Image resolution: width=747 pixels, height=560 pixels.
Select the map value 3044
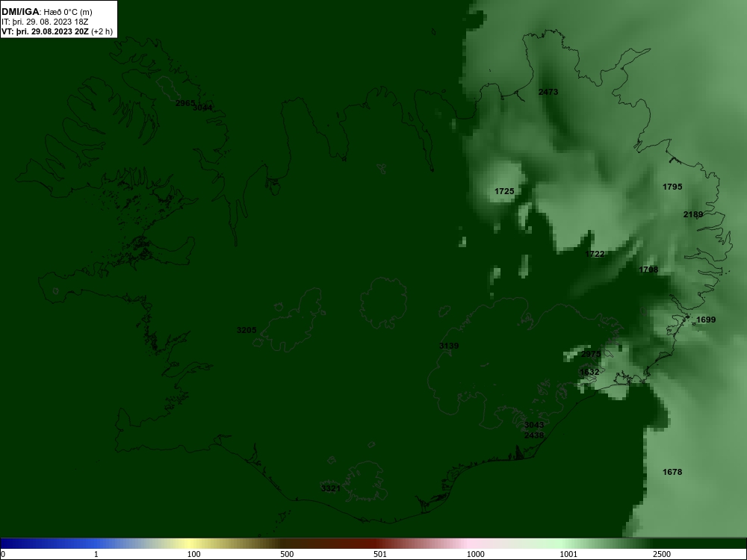click(202, 108)
